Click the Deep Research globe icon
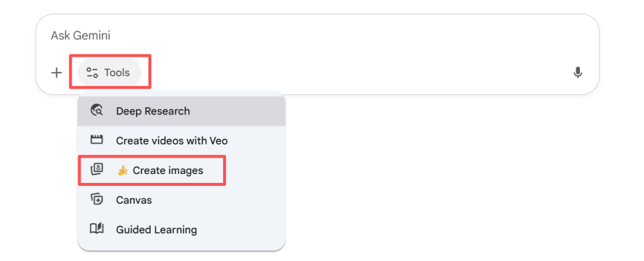Screen dimensions: 644x261 pyautogui.click(x=97, y=111)
